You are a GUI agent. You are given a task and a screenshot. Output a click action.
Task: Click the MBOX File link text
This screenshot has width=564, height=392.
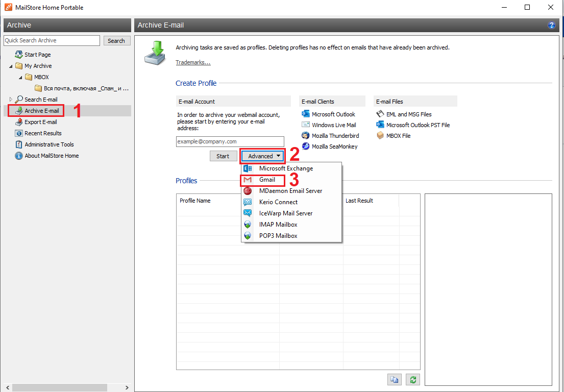[x=398, y=136]
